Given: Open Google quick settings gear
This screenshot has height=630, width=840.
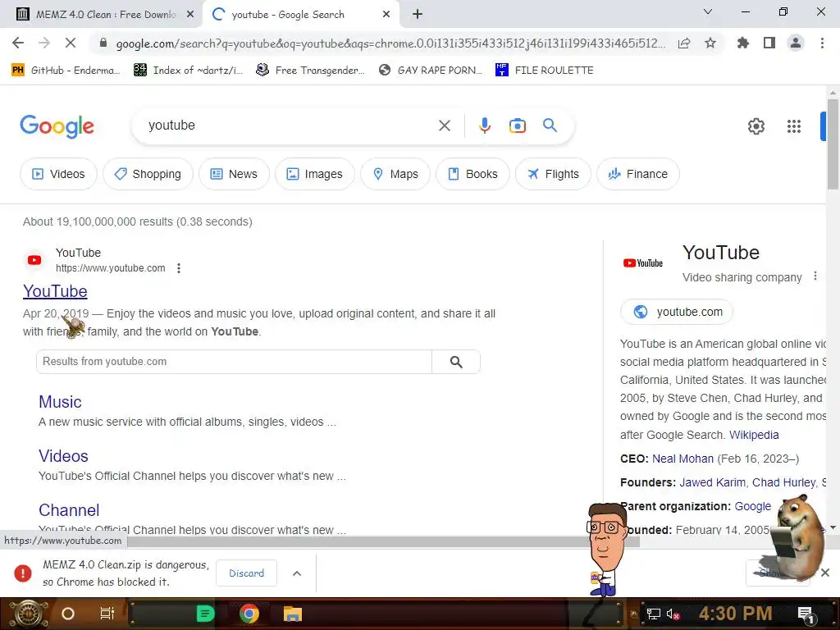Looking at the screenshot, I should pyautogui.click(x=756, y=126).
